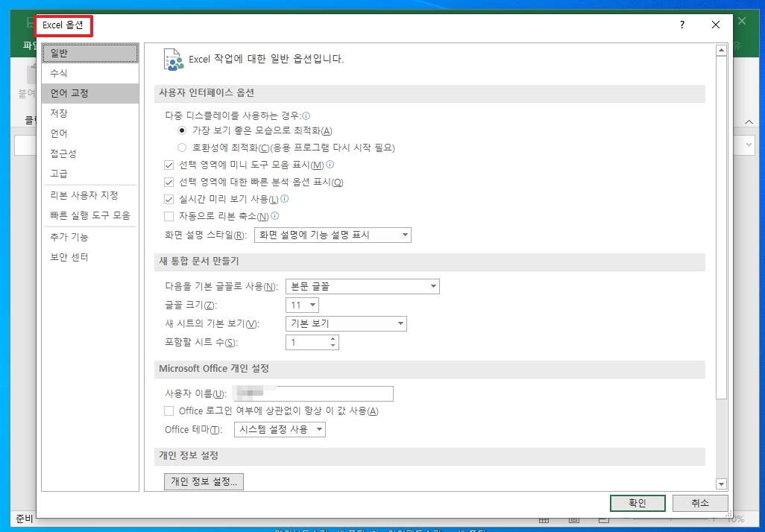Image resolution: width=765 pixels, height=532 pixels.
Task: Enable 자동으로 리본 축소 checkbox
Action: 169,216
